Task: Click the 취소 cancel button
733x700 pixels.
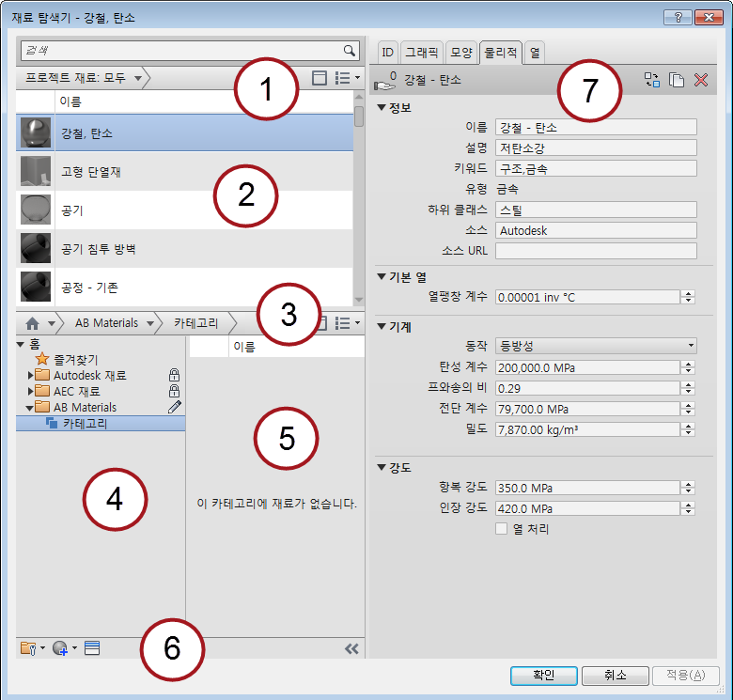Action: pos(616,676)
